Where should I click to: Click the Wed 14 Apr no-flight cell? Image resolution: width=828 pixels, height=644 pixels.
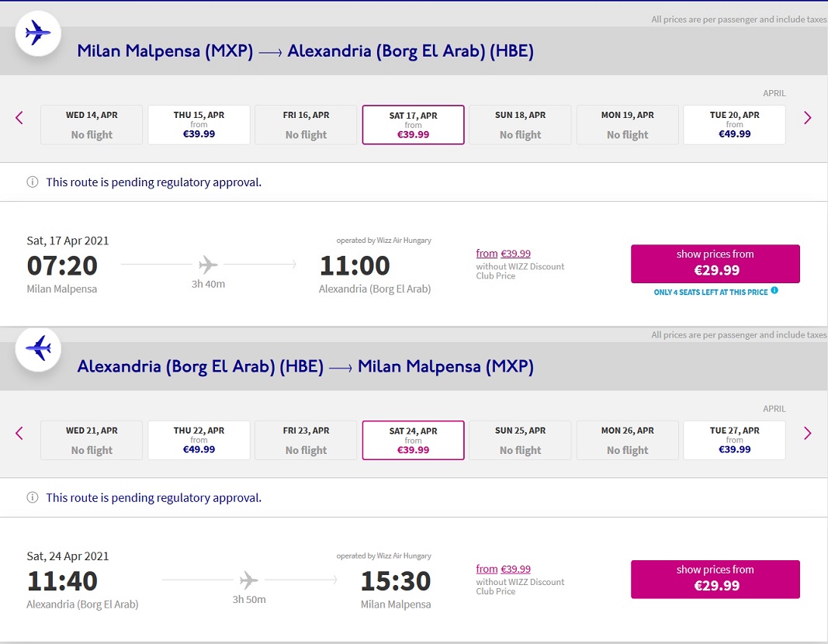(x=92, y=125)
